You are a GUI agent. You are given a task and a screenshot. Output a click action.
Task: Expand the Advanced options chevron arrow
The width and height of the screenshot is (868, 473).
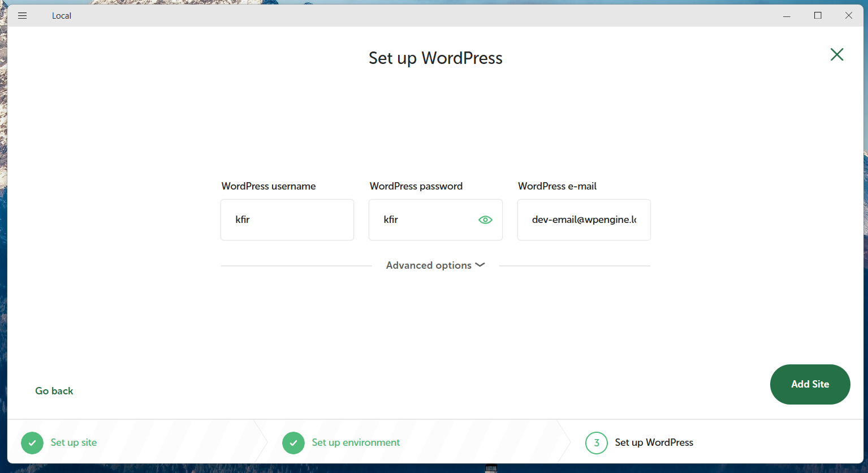click(x=480, y=265)
